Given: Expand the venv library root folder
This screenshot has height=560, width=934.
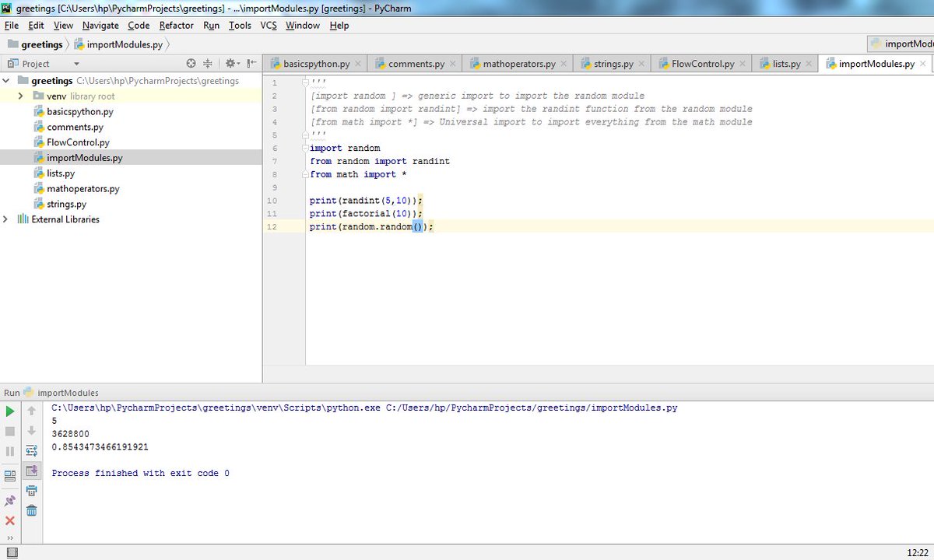Looking at the screenshot, I should pos(21,96).
